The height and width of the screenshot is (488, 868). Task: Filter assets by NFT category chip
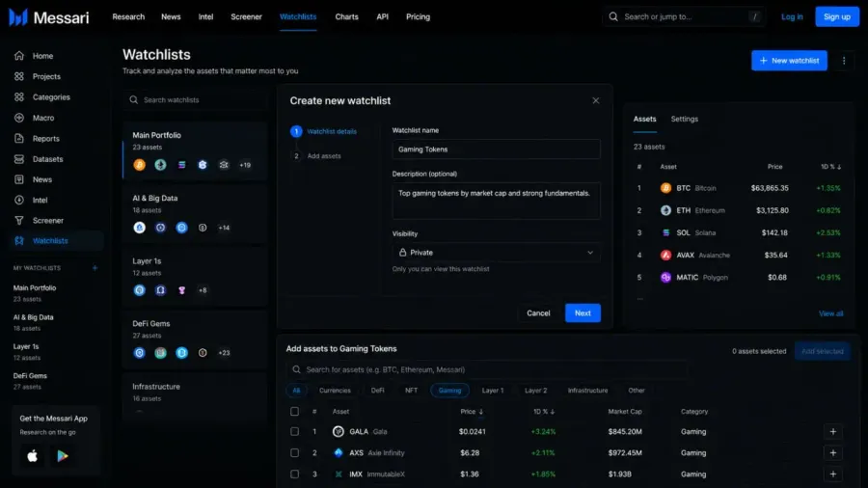click(411, 391)
